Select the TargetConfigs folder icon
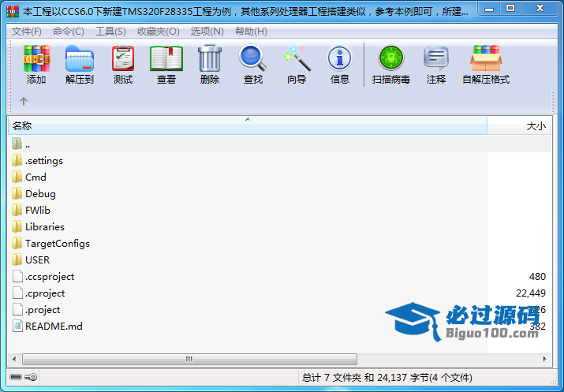This screenshot has width=564, height=392. [17, 243]
